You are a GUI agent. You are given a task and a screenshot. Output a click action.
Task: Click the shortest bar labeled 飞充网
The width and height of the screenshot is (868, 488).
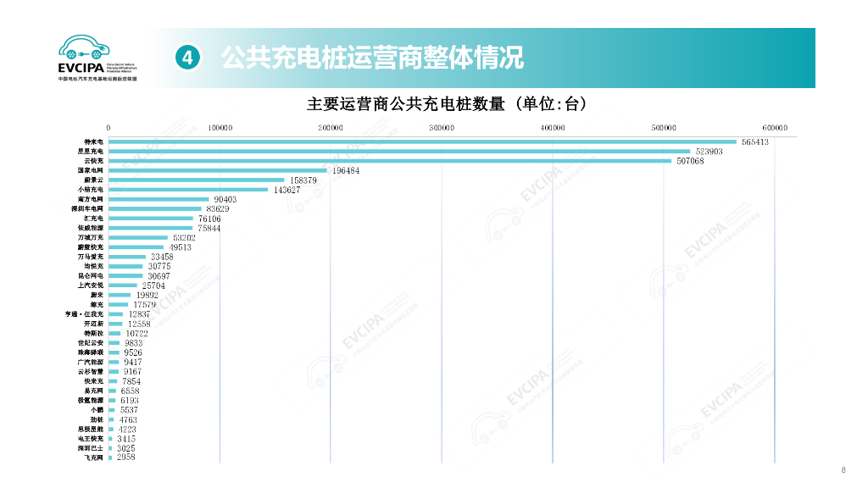click(111, 457)
